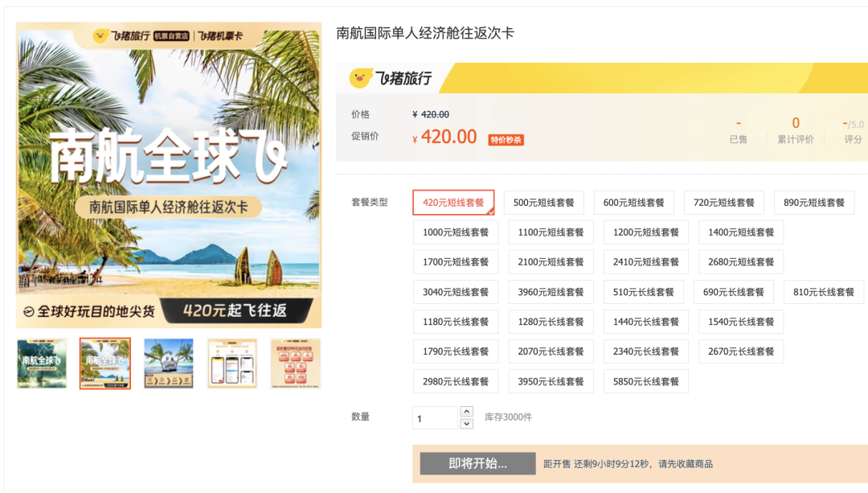Click the 2100元短线套餐 option

pos(551,262)
